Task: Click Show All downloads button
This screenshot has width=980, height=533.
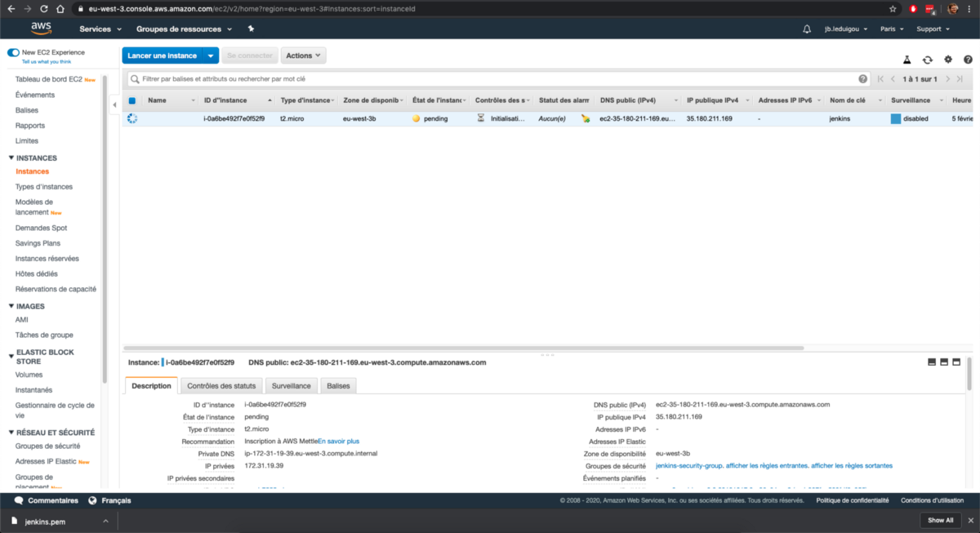Action: pos(940,520)
